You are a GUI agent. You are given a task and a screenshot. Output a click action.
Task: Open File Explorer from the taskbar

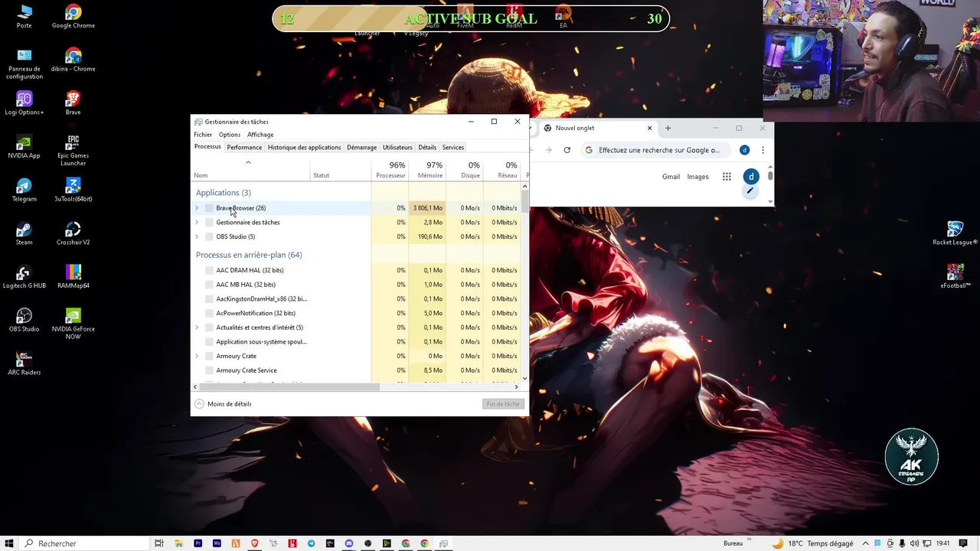pyautogui.click(x=178, y=543)
